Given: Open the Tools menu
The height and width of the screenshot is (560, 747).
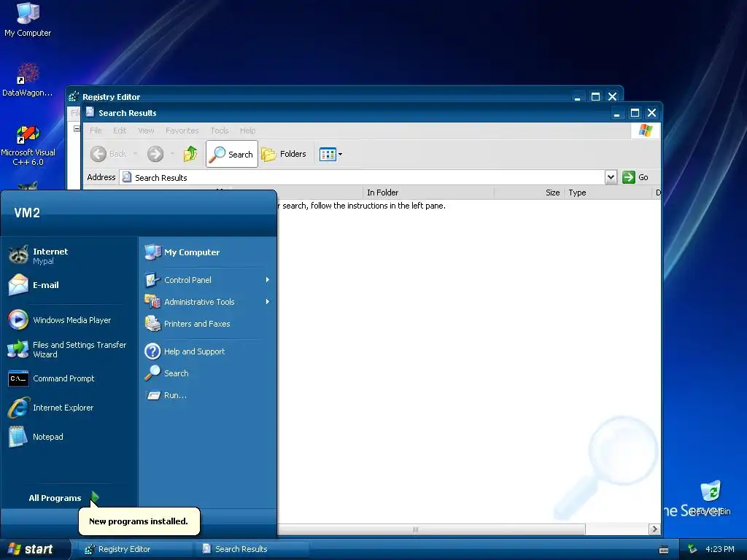Looking at the screenshot, I should (220, 131).
